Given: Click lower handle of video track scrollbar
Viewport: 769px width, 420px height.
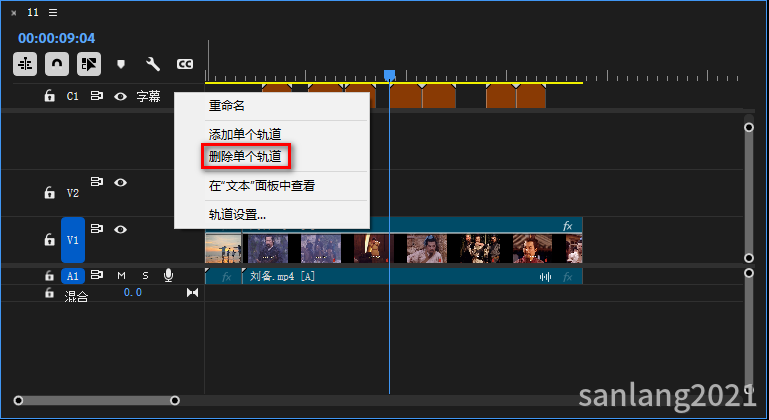Looking at the screenshot, I should (x=749, y=258).
